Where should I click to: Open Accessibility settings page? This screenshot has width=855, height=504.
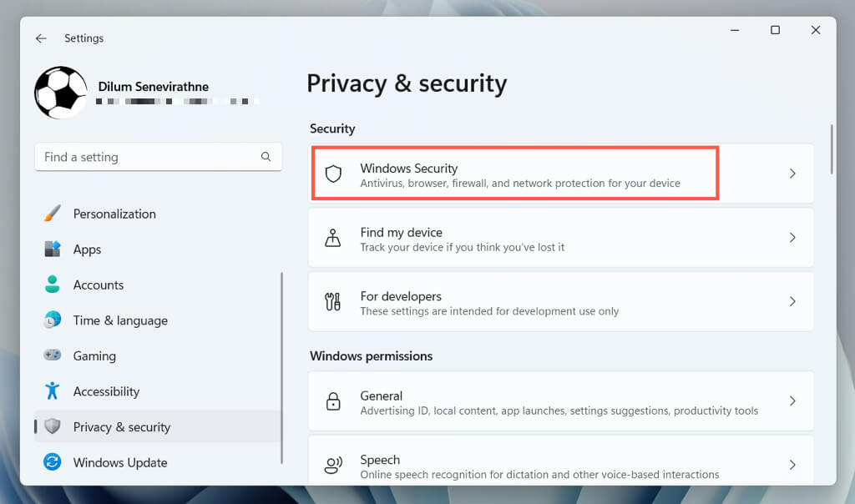tap(106, 391)
